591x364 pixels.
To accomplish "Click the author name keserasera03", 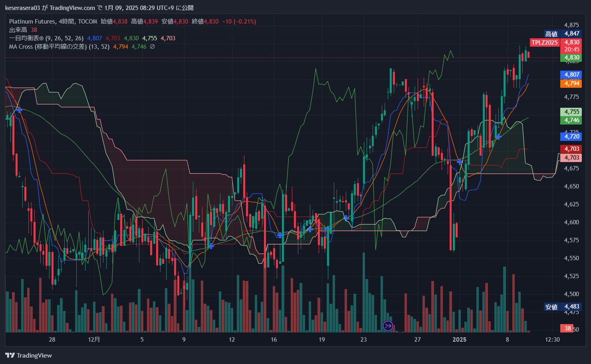I will (x=23, y=7).
